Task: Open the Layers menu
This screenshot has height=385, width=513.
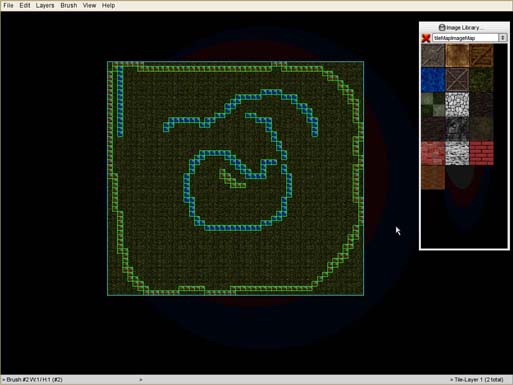Action: point(45,5)
